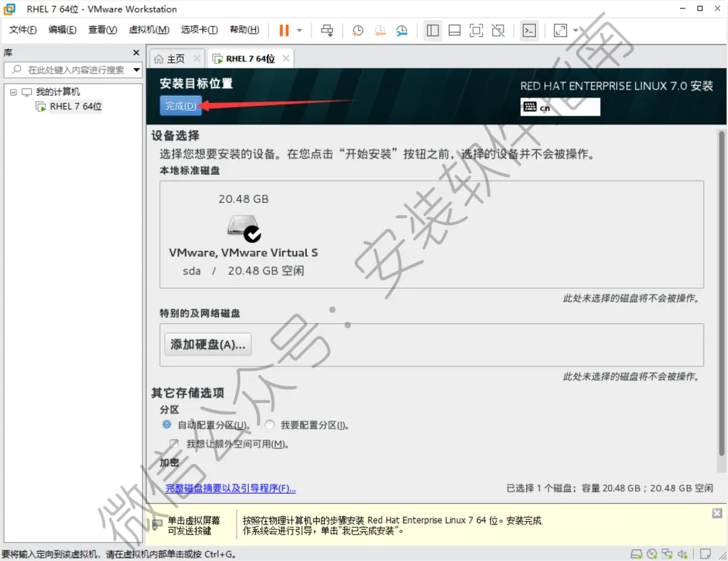Click the hard disk status bar icon
The width and height of the screenshot is (728, 561).
coord(636,554)
